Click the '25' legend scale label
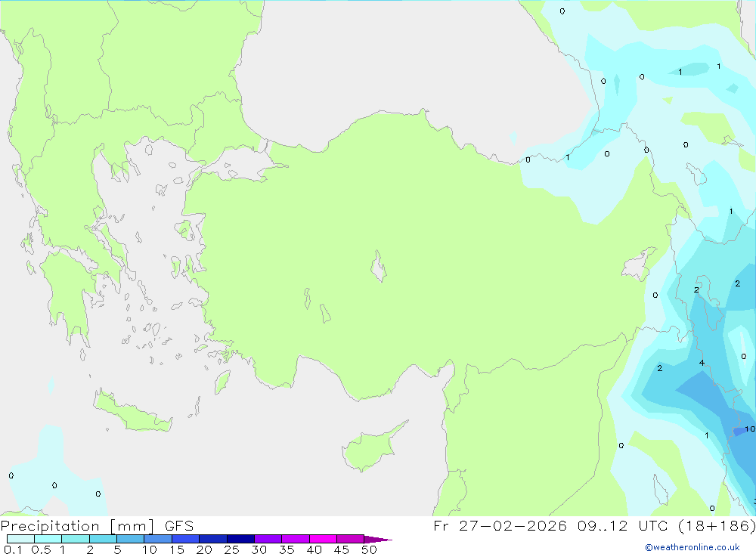Screen dimensions: 756x554 click(x=231, y=549)
